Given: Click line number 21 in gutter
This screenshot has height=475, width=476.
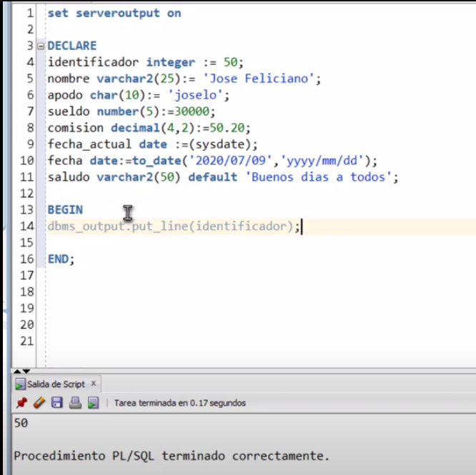Looking at the screenshot, I should [27, 341].
